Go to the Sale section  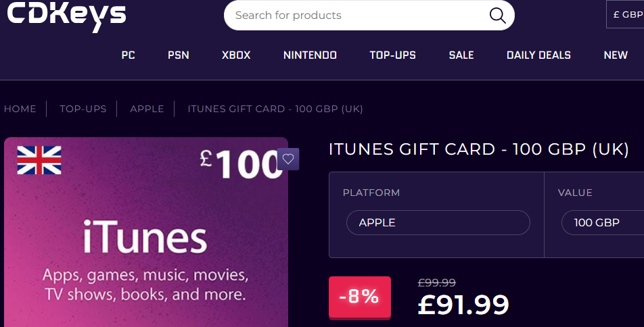coord(461,55)
